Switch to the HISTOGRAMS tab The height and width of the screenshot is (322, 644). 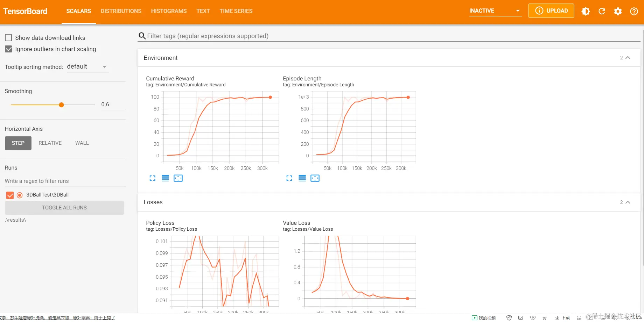[169, 11]
